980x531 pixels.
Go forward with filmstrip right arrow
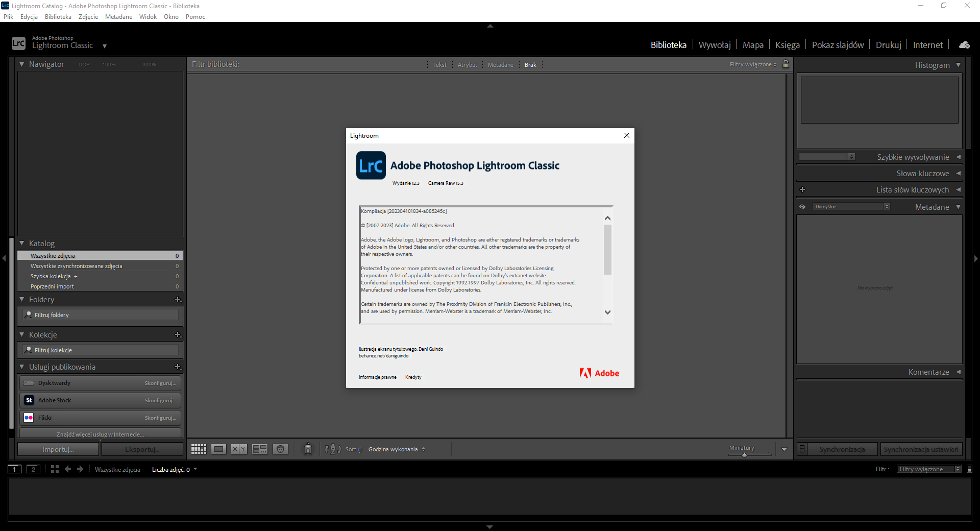point(80,469)
